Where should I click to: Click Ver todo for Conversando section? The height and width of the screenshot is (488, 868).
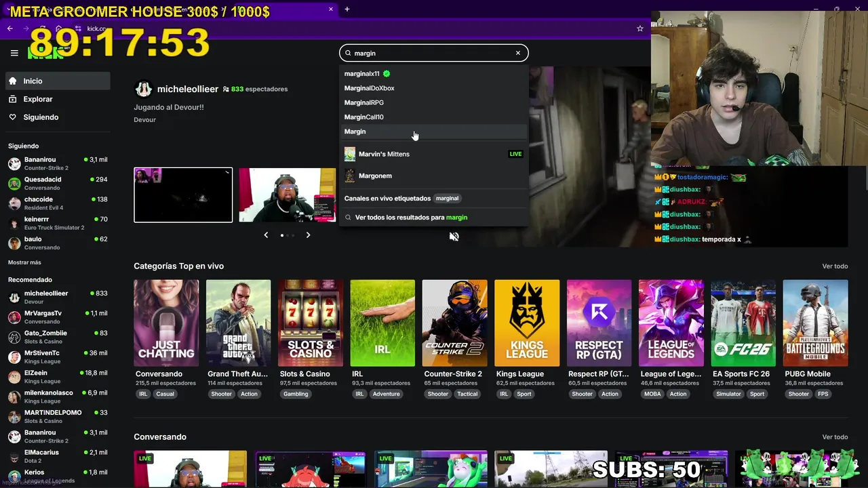point(835,437)
